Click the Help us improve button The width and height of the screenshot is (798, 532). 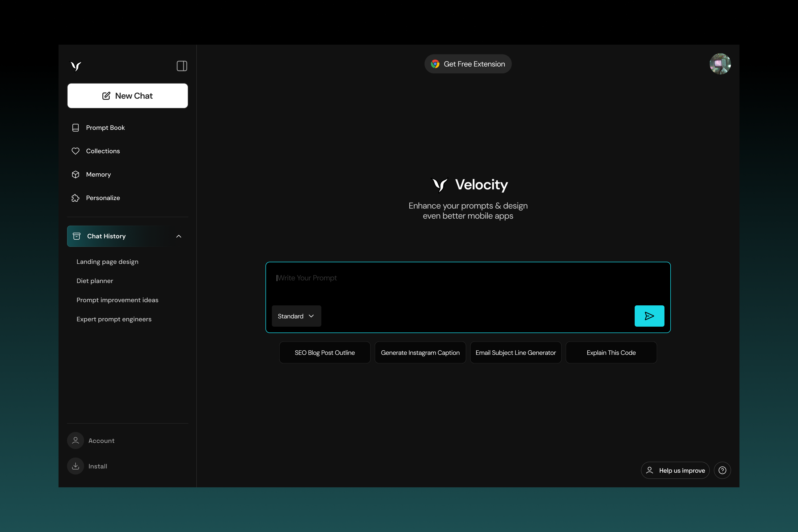click(675, 470)
